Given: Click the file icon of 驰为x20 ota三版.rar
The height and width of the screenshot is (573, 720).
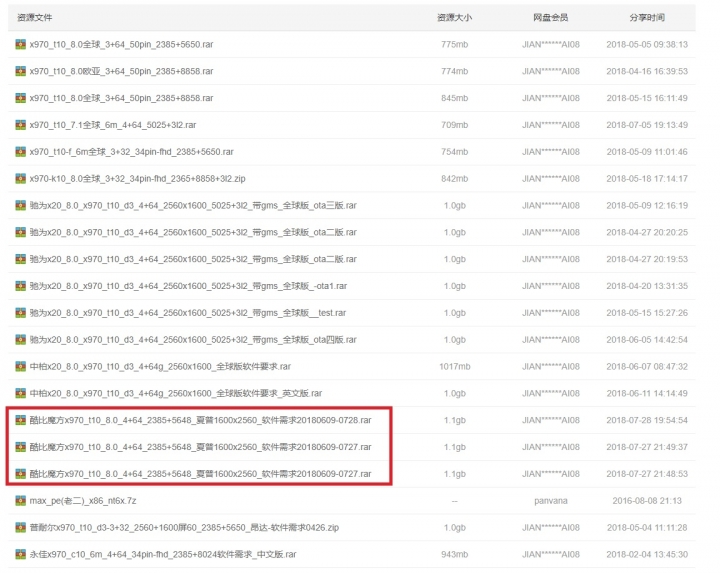Looking at the screenshot, I should pyautogui.click(x=20, y=205).
